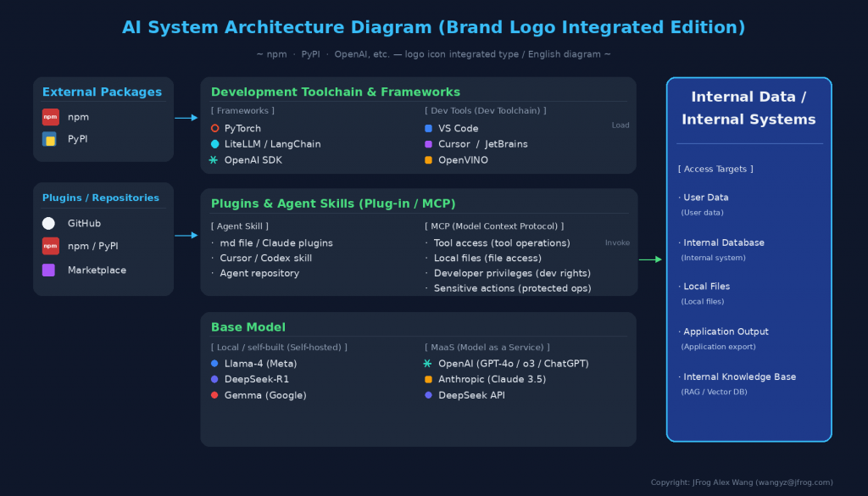Viewport: 868px width, 496px height.
Task: Click the orange OpenVINO square icon
Action: pos(428,160)
